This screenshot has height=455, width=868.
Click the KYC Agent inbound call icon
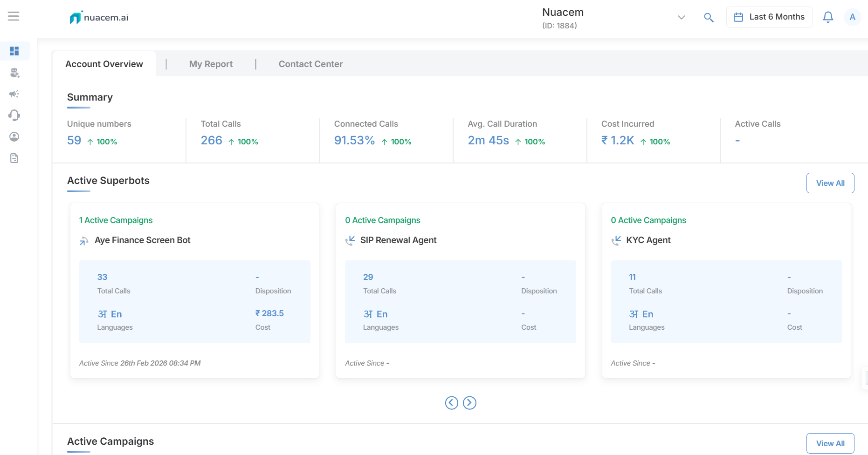[x=616, y=241]
